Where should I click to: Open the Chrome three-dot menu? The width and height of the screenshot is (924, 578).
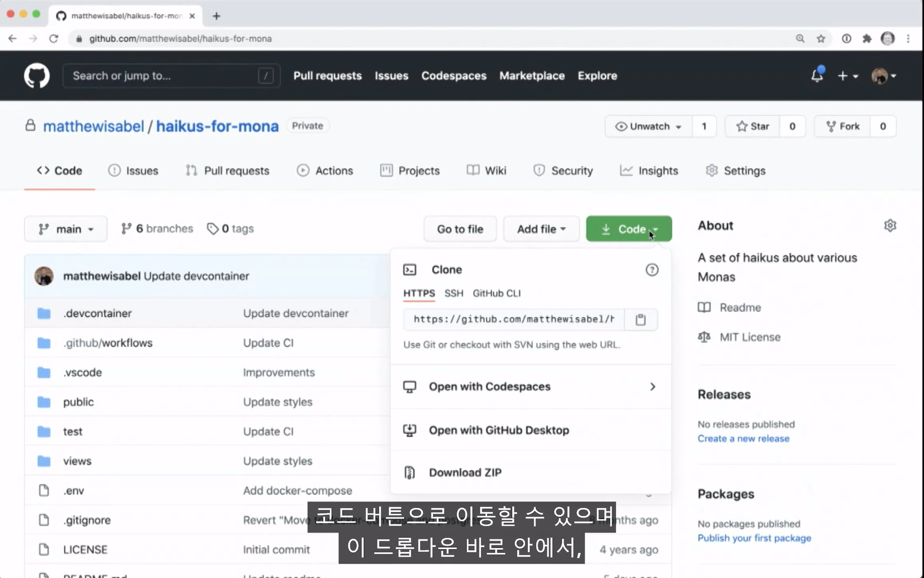[908, 39]
